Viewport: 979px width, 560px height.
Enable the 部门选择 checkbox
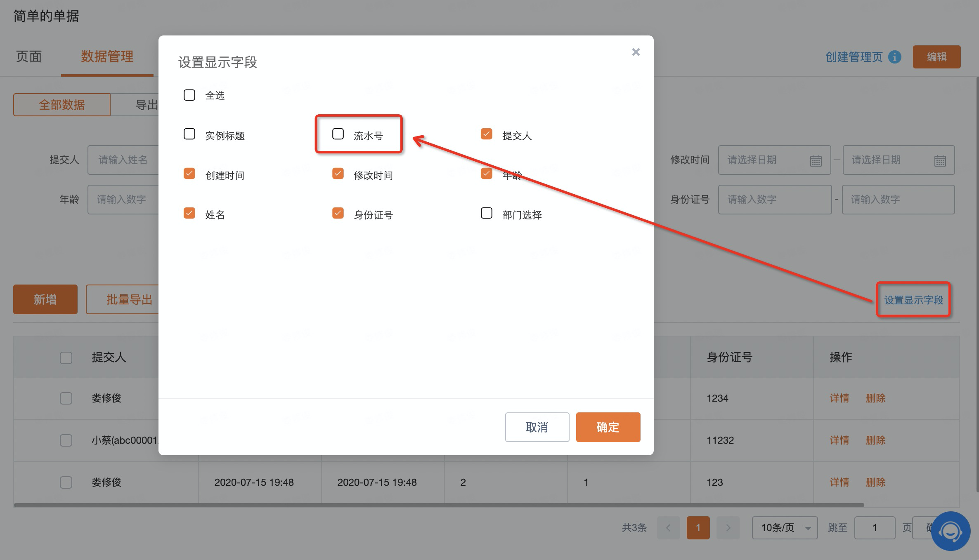pyautogui.click(x=487, y=213)
